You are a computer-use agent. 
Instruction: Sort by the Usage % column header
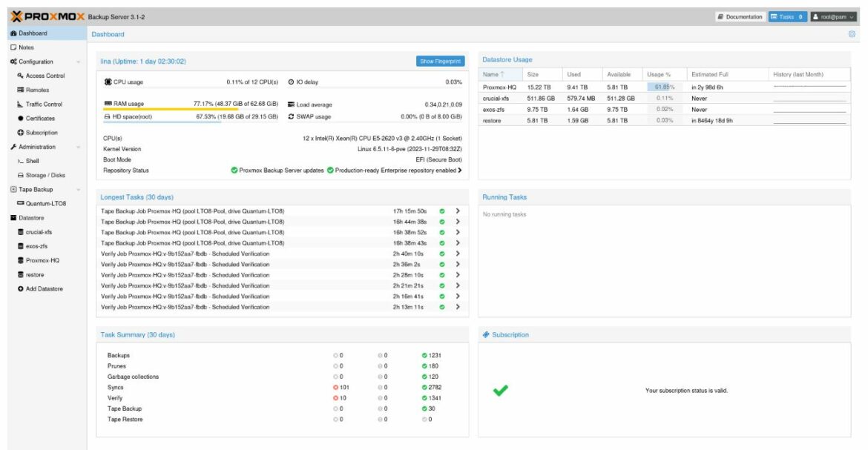coord(664,75)
